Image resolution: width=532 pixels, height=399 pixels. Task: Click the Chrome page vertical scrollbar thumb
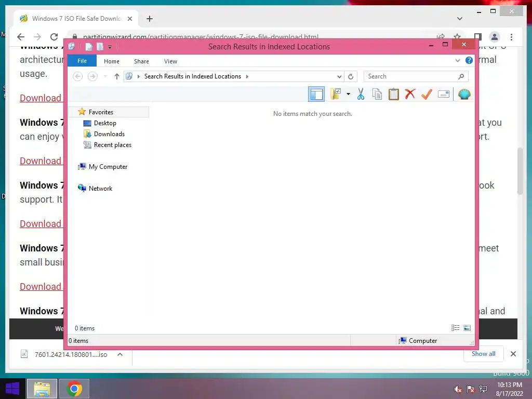520,171
